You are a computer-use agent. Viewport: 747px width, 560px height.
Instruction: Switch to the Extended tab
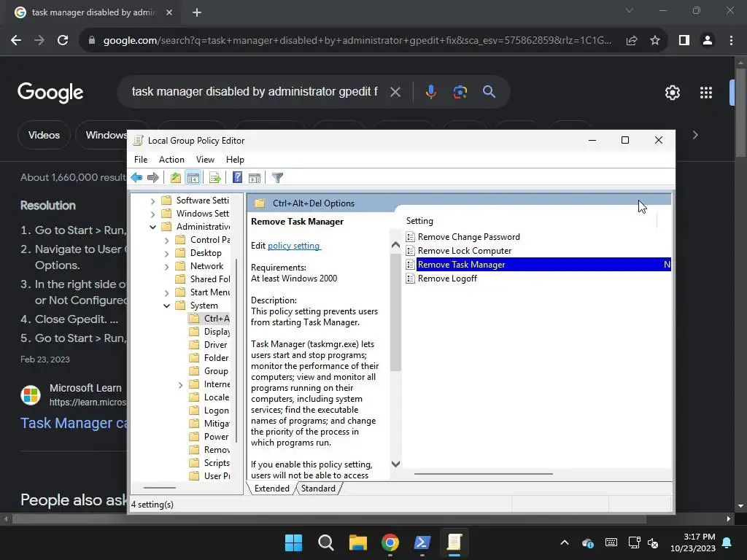271,488
